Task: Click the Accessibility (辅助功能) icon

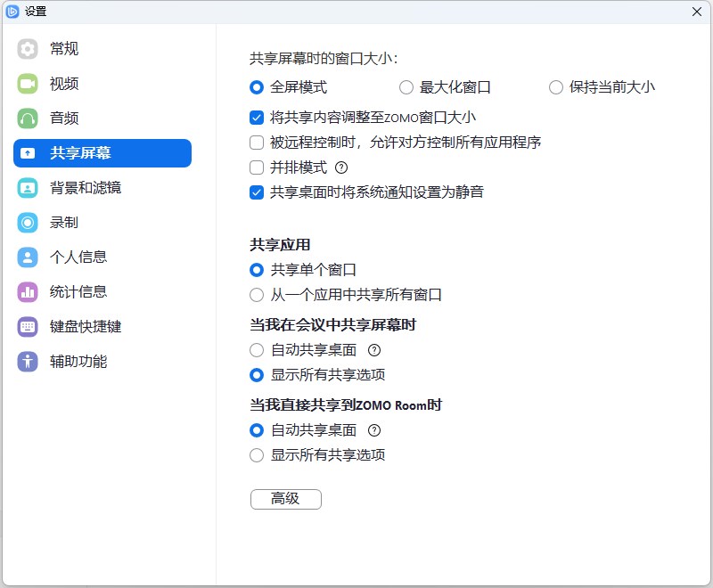Action: [28, 362]
